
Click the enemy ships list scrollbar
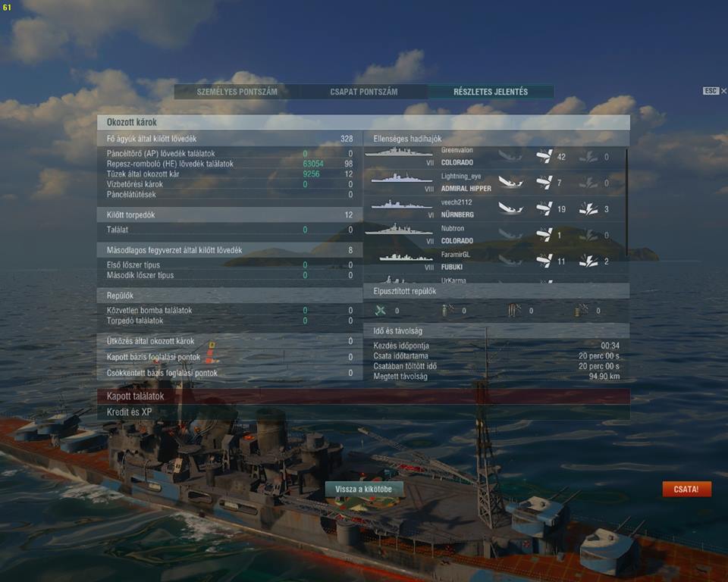click(627, 202)
